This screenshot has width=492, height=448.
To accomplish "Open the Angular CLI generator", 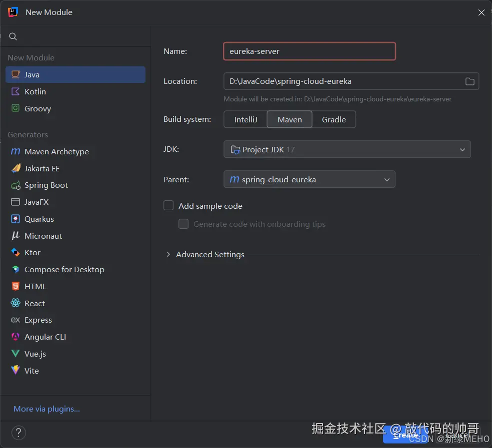I will (75, 337).
